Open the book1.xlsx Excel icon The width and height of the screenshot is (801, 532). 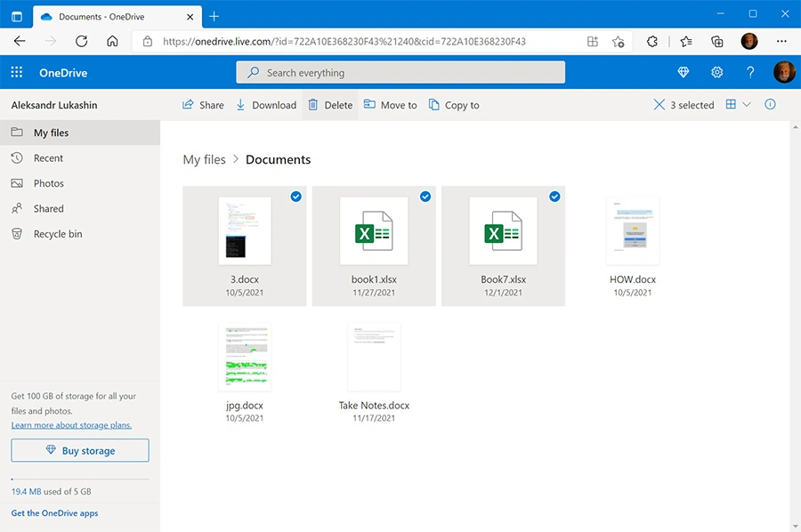pos(374,230)
